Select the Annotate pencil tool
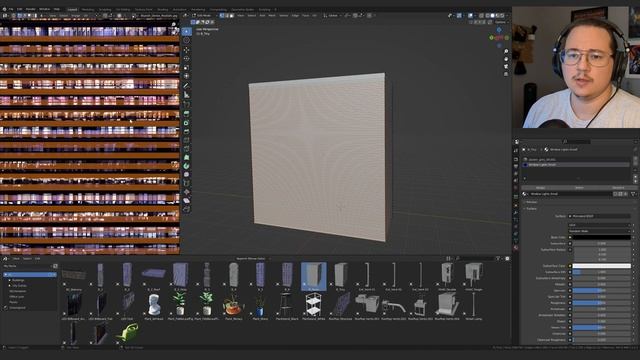Screen dimensions: 640x360 (187, 86)
